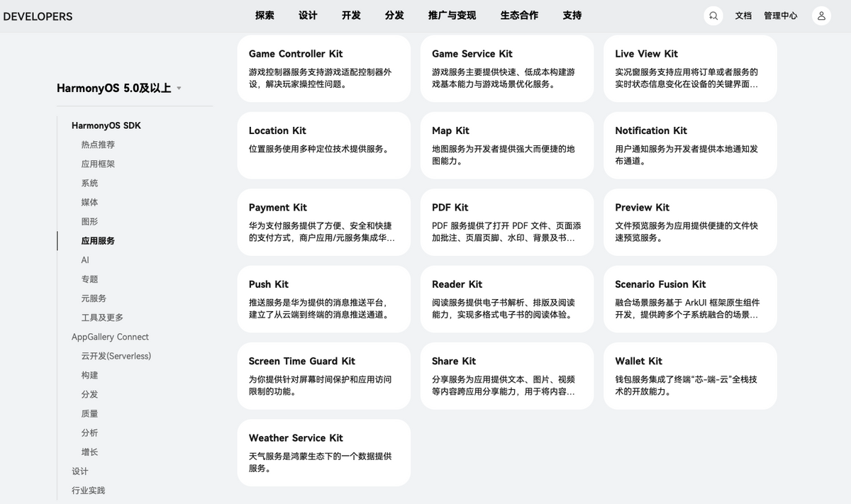Open the Payment Kit card
Screen dimensions: 851x504
(324, 223)
